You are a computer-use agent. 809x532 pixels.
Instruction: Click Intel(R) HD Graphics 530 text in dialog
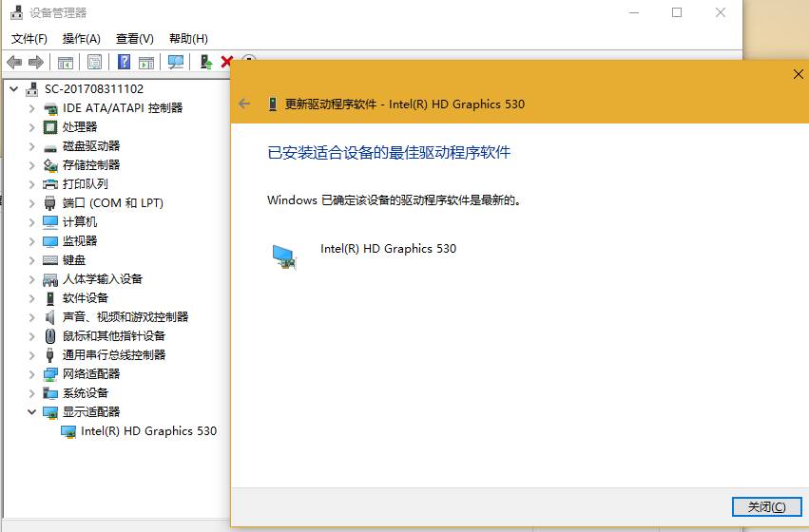pos(388,249)
